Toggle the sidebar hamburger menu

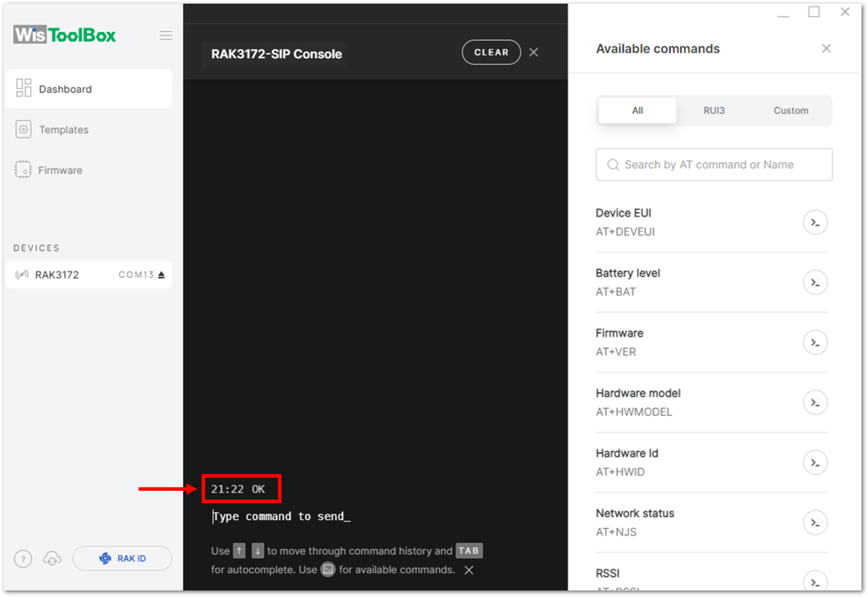click(x=166, y=36)
